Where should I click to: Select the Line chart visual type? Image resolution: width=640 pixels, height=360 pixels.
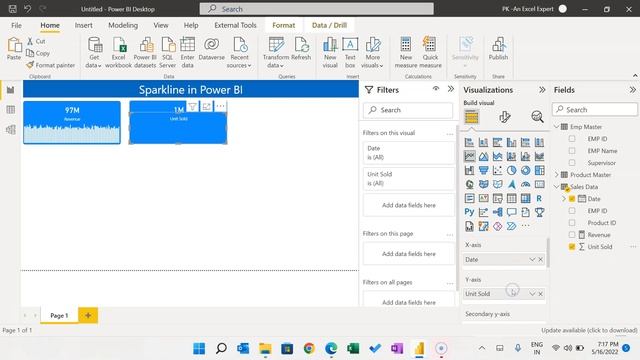point(469,156)
